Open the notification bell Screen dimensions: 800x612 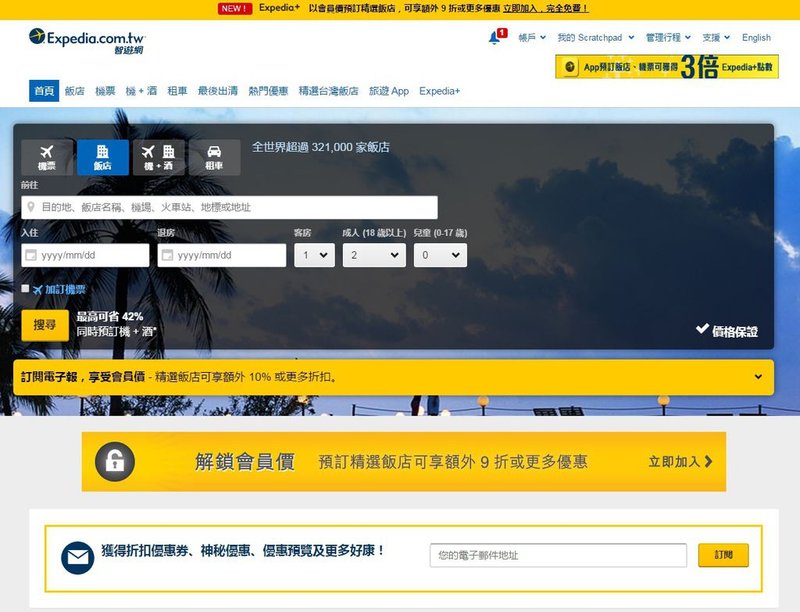494,38
